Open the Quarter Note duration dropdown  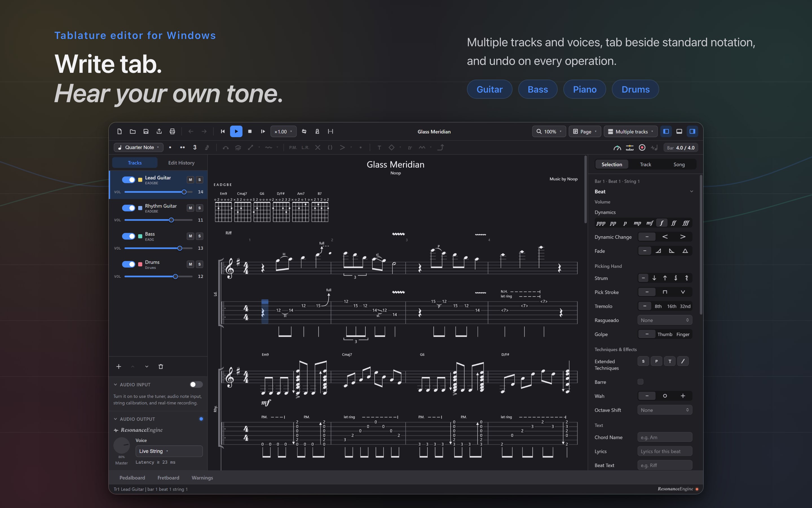139,148
